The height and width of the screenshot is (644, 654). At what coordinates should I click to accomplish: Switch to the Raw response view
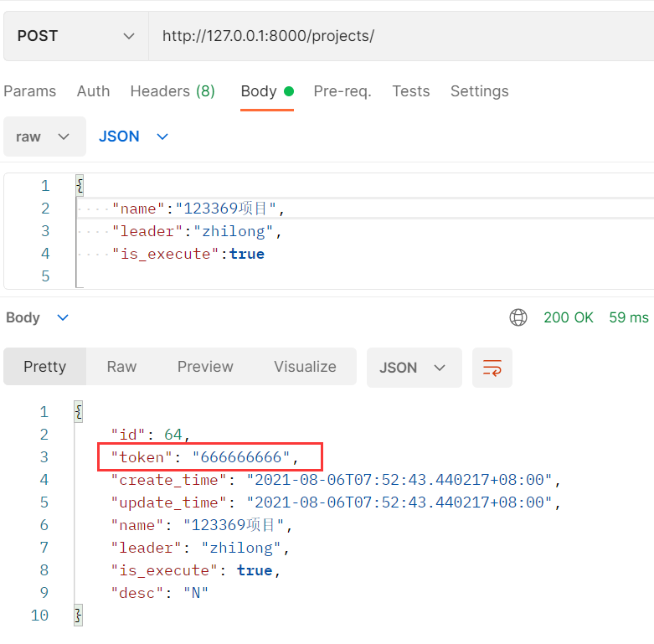point(121,367)
